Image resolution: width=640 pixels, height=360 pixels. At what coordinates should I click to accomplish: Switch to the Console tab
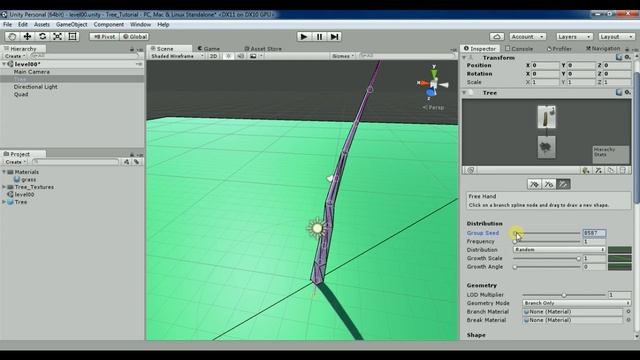tap(519, 49)
